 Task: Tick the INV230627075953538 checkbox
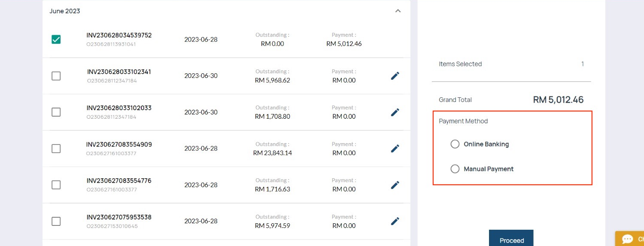[x=56, y=221]
